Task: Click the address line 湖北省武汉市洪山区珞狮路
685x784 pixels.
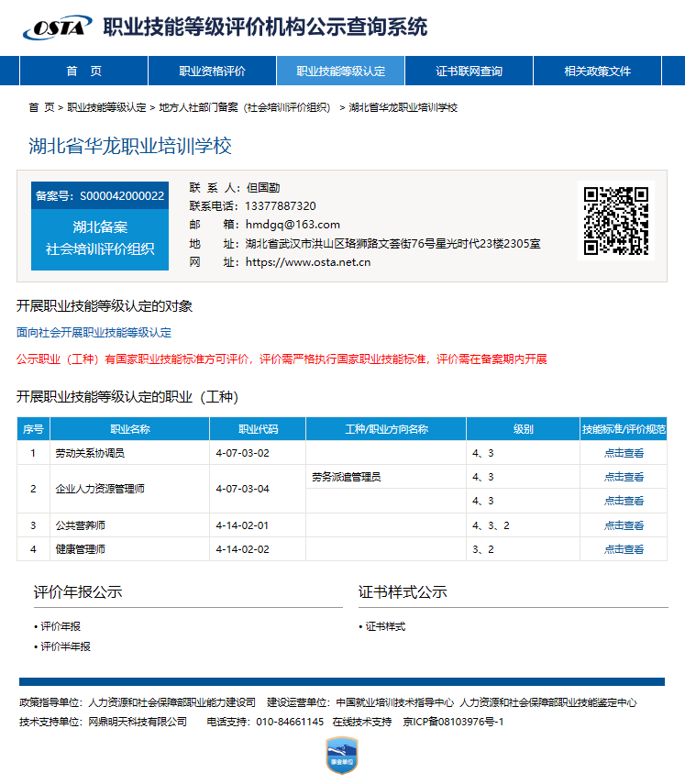Action: coord(393,244)
